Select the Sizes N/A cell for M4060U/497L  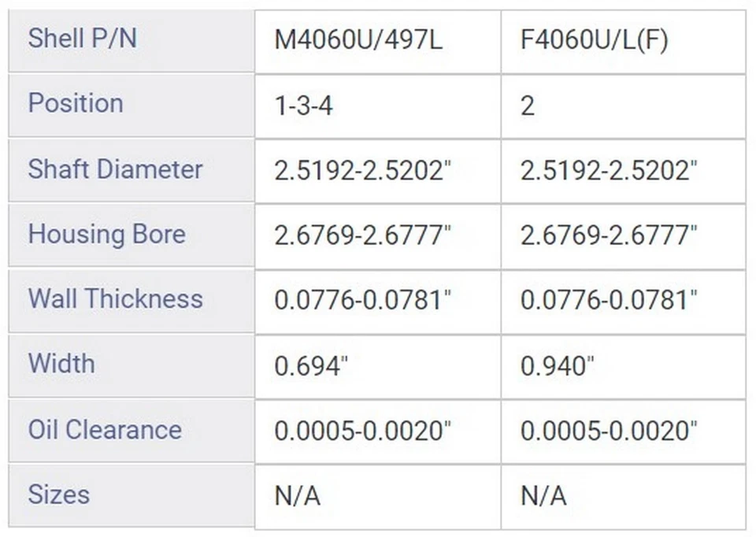pos(297,496)
